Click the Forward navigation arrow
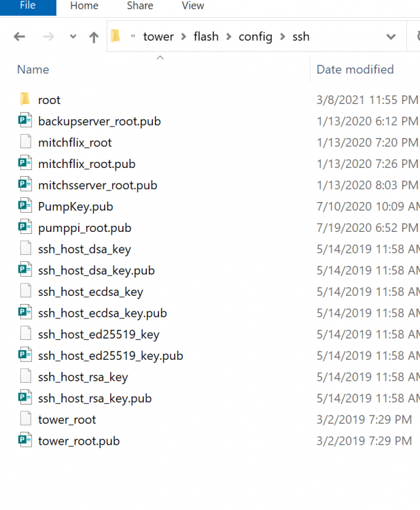Image resolution: width=420 pixels, height=510 pixels. [49, 37]
